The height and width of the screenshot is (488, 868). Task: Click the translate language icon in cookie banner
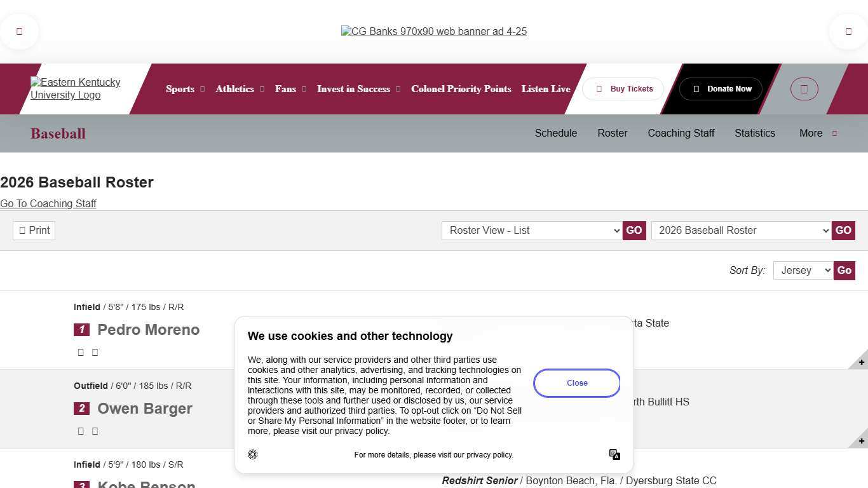click(x=614, y=454)
